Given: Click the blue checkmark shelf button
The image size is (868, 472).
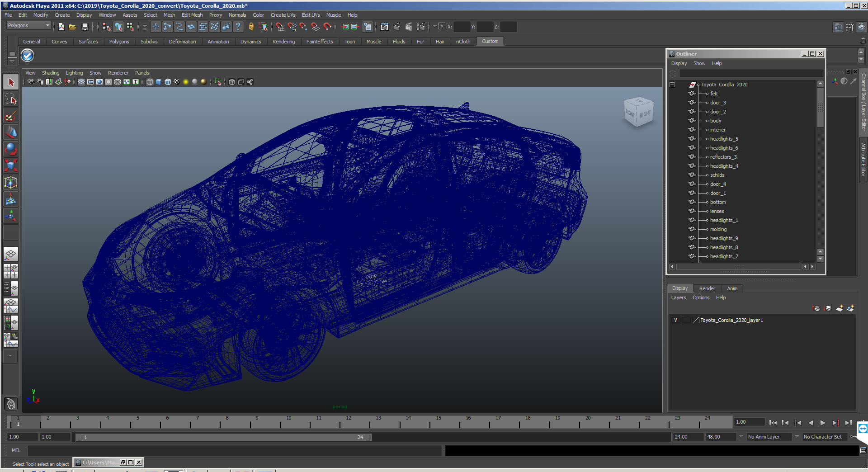Looking at the screenshot, I should [28, 56].
